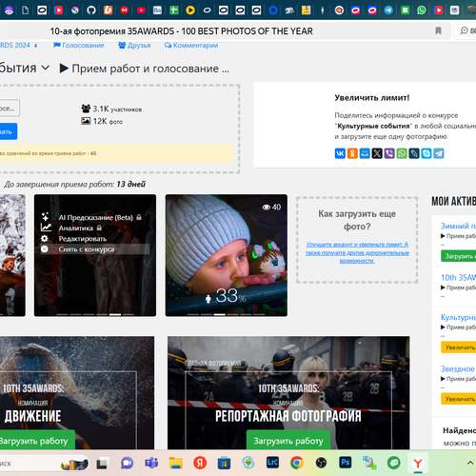The width and height of the screenshot is (476, 476).
Task: Click 'Увеличить лимит!' heading
Action: click(x=372, y=97)
